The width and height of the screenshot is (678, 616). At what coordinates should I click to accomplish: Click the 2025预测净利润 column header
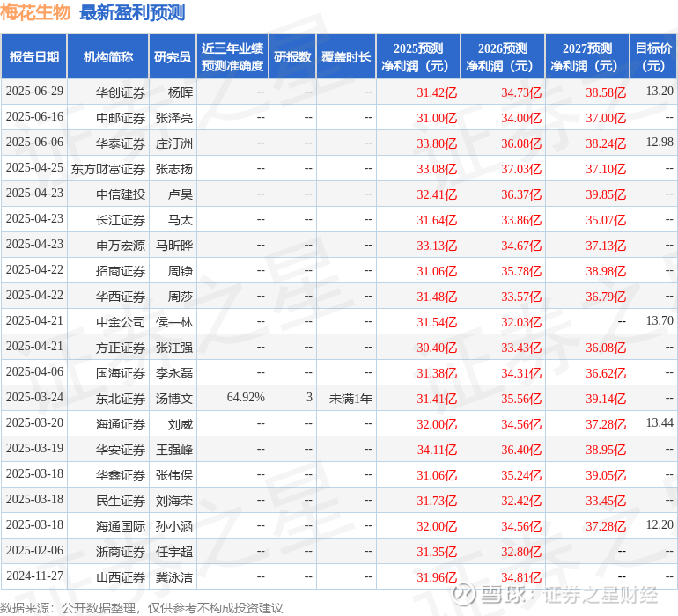[x=418, y=56]
